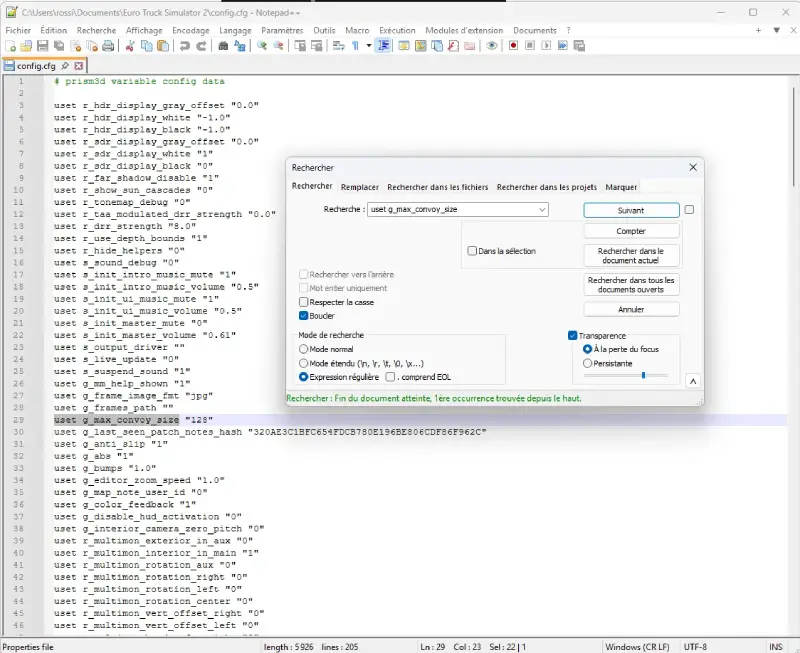Click the Suivant button
This screenshot has width=800, height=653.
tap(631, 210)
